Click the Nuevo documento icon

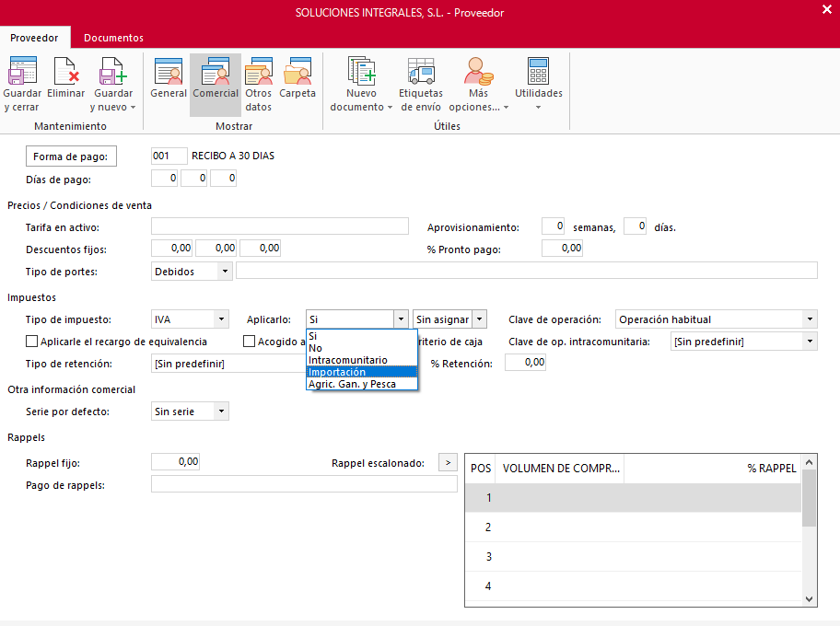[361, 71]
